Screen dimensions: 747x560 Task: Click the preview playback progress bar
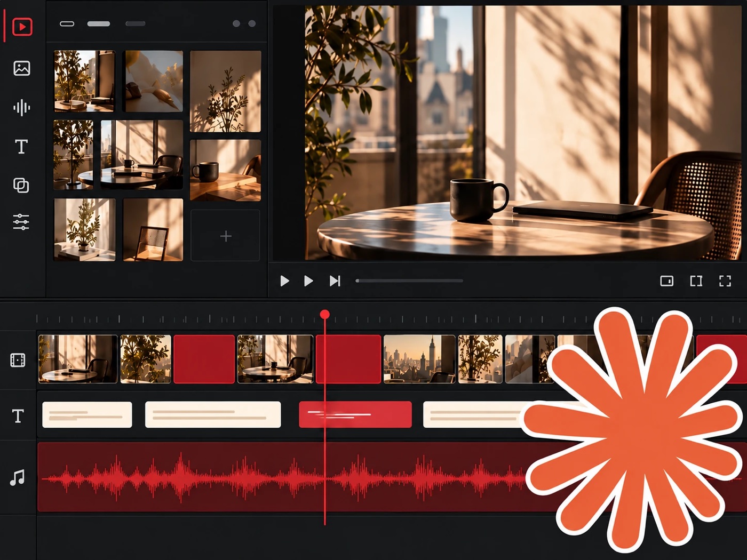[409, 281]
